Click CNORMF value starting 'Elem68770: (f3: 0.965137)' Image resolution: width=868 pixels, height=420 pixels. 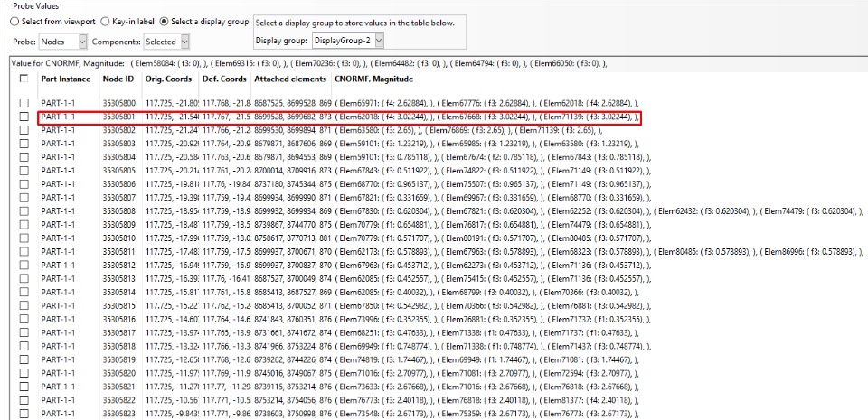click(x=493, y=184)
